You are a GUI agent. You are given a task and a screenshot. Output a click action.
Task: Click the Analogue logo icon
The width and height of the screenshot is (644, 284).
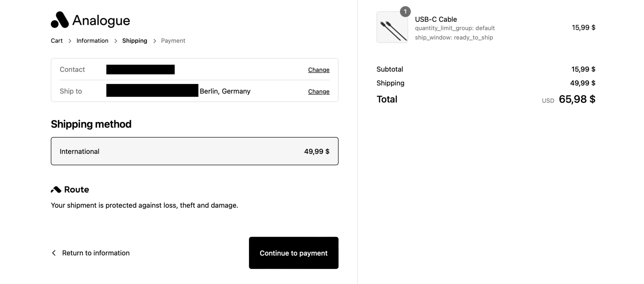tap(60, 20)
